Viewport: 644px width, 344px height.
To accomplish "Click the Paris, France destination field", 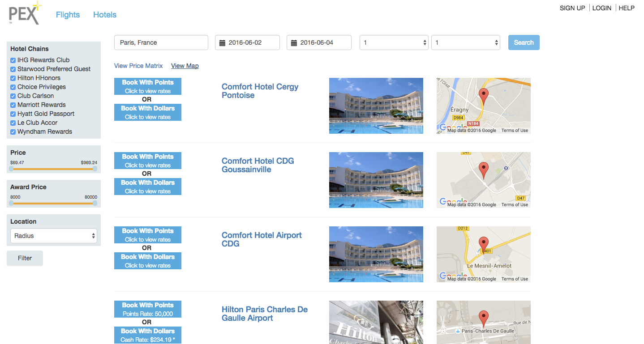I will tap(161, 42).
